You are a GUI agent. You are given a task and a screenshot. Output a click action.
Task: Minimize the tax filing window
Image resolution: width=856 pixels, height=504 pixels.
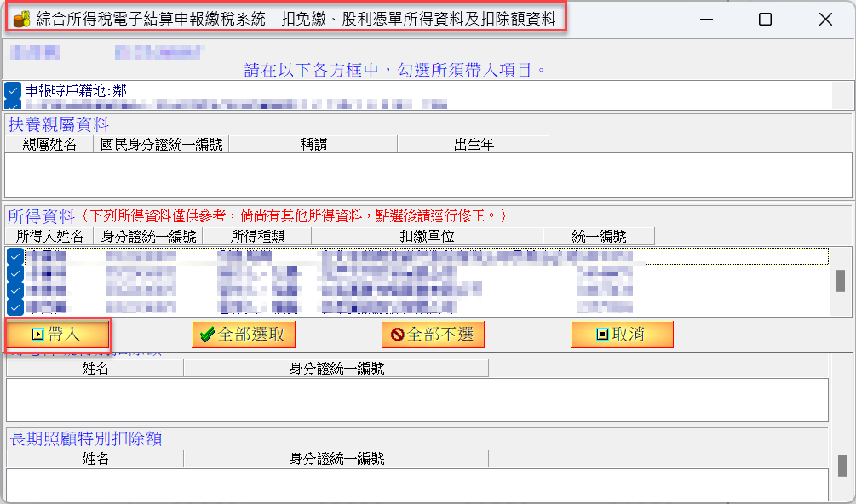(x=706, y=19)
